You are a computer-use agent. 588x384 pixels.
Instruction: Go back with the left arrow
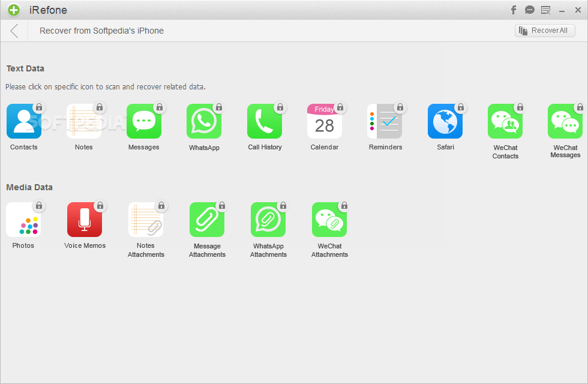point(14,31)
